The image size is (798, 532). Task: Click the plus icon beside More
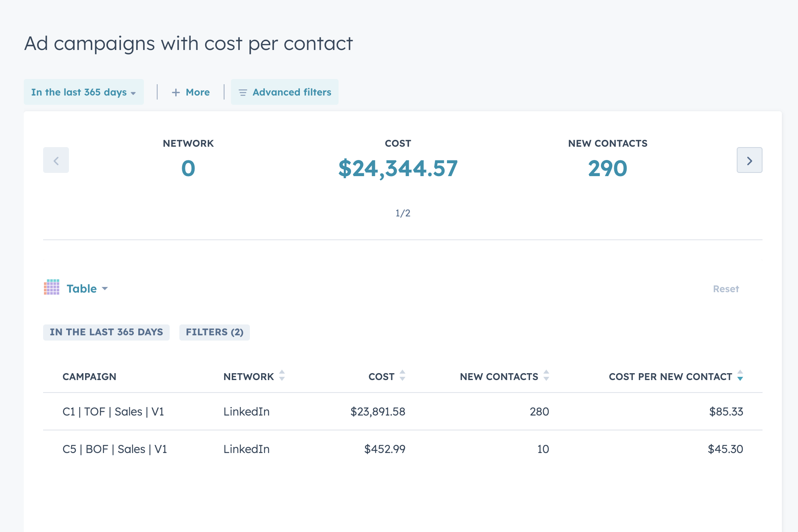click(176, 93)
